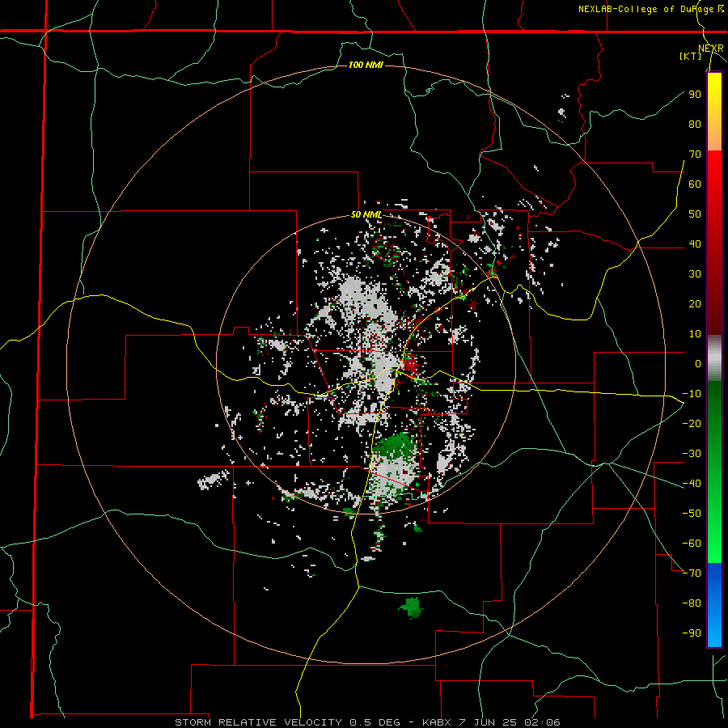Click the KT units label above color scale
Viewport: 728px width, 728px height.
tap(691, 56)
